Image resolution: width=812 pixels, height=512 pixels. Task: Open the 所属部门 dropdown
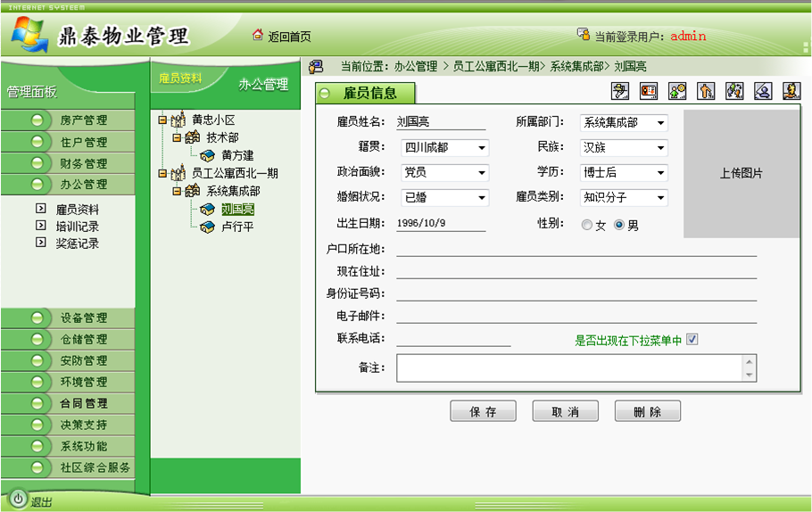point(660,123)
